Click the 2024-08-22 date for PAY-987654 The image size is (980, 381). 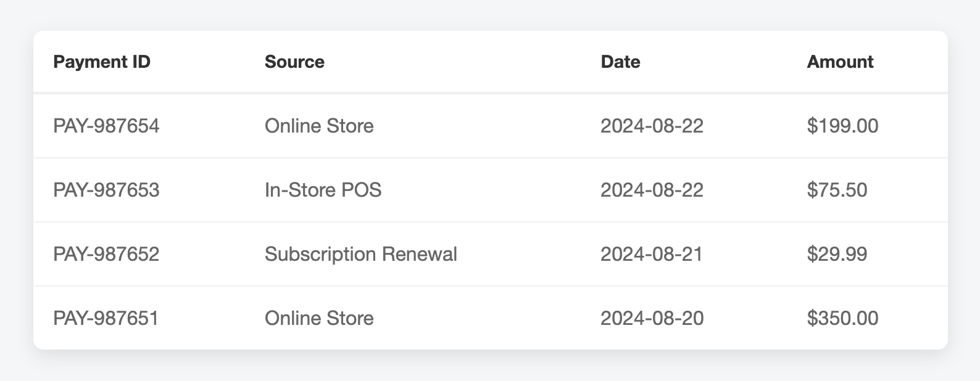(x=652, y=126)
